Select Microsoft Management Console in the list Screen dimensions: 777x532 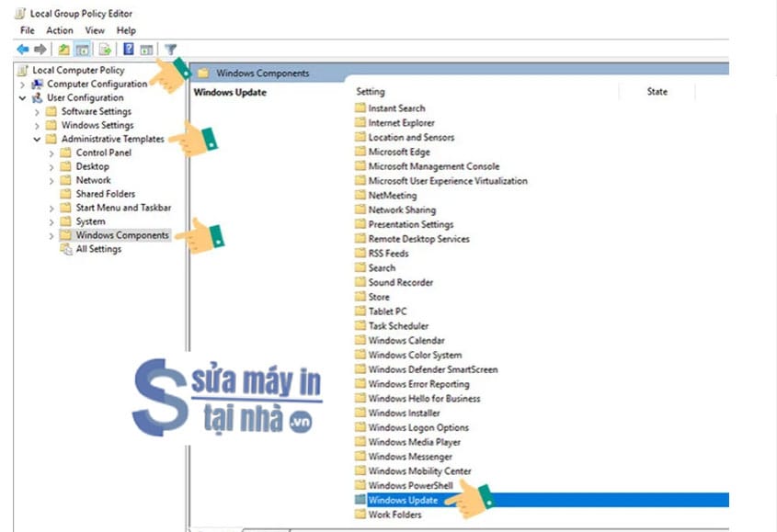tap(434, 166)
